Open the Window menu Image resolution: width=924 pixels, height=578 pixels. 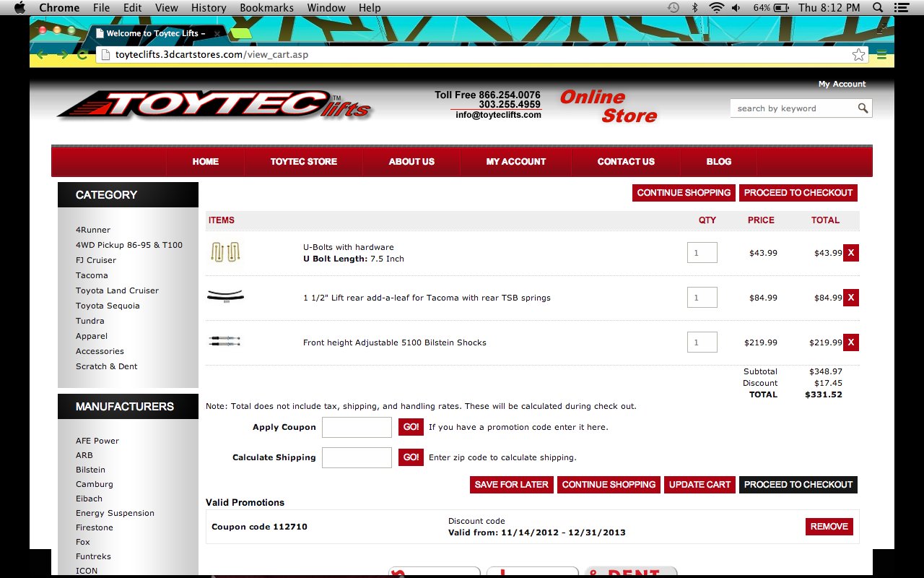point(326,7)
